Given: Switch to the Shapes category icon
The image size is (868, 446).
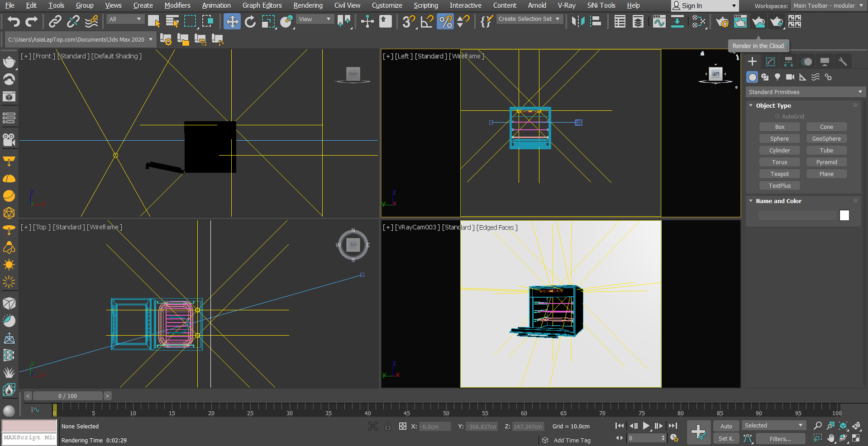Looking at the screenshot, I should (x=765, y=77).
